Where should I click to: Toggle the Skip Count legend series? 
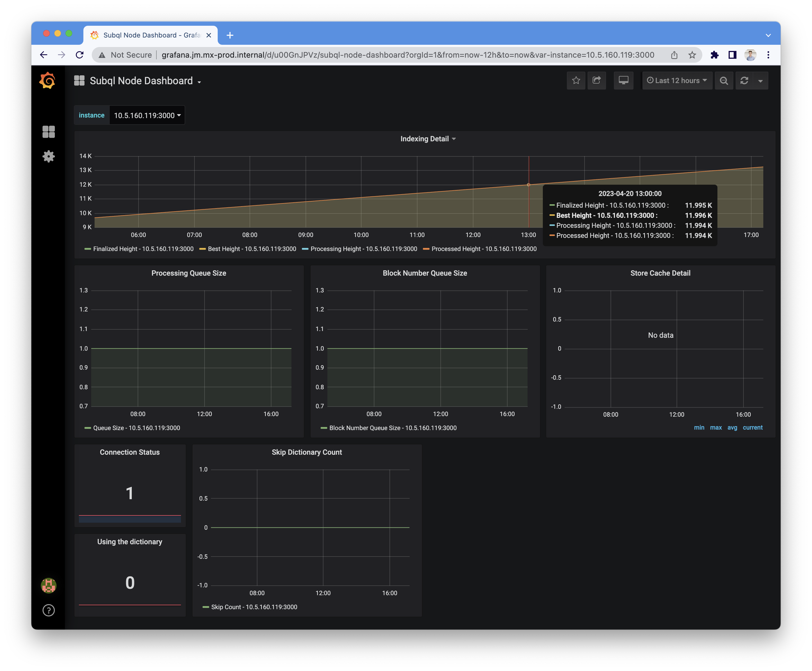pos(254,607)
